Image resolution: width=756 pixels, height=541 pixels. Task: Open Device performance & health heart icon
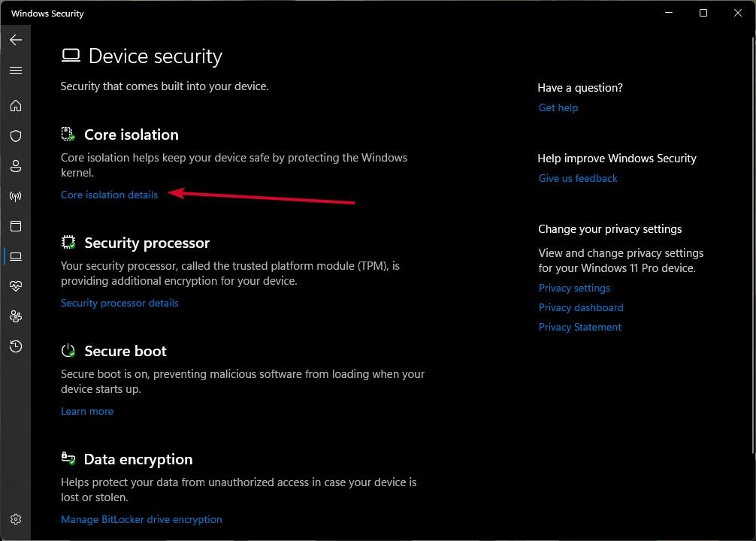point(16,286)
